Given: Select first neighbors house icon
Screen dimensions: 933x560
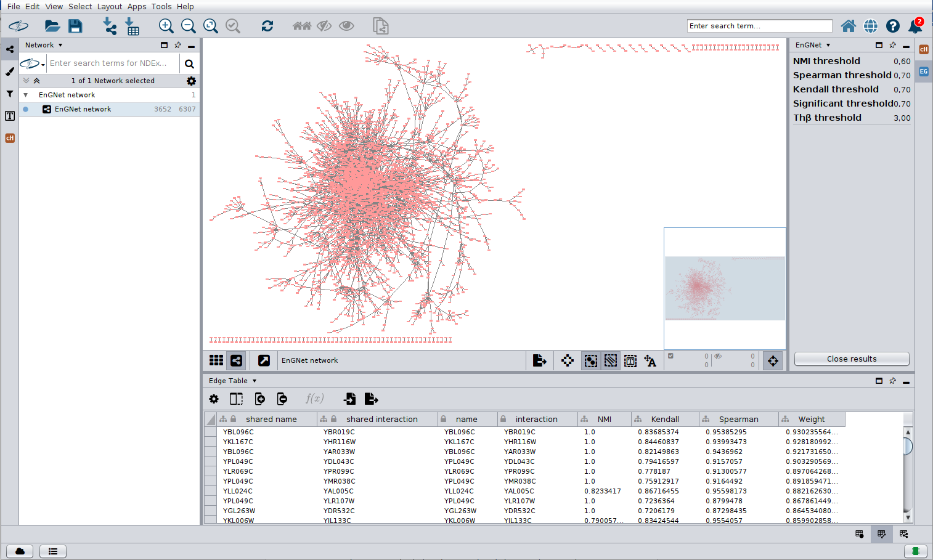Looking at the screenshot, I should (302, 26).
